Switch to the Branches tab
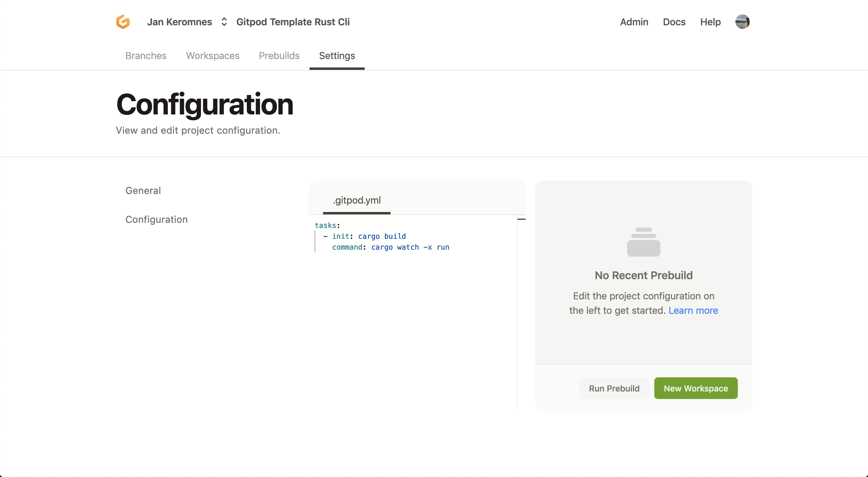Screen dimensions: 868x477 (x=146, y=55)
